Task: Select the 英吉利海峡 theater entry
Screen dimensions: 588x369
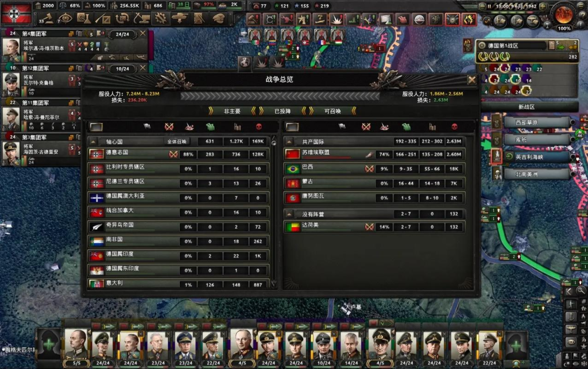Action: tap(537, 157)
